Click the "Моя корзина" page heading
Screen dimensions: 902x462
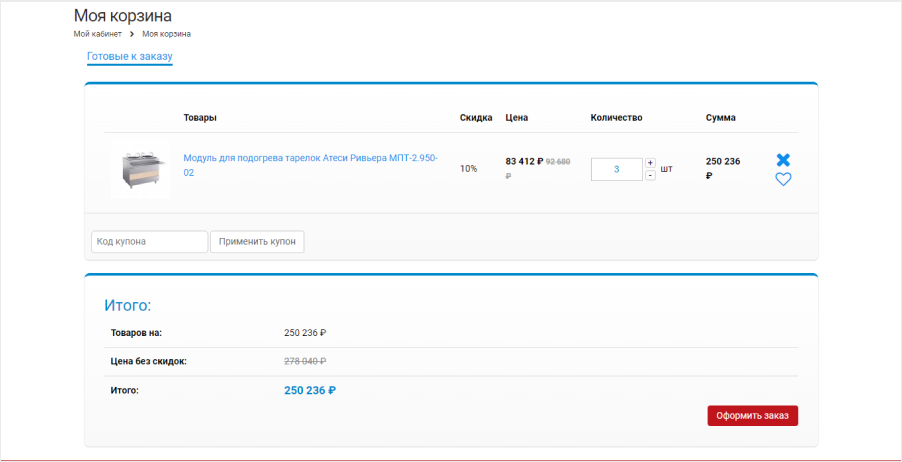tap(122, 16)
